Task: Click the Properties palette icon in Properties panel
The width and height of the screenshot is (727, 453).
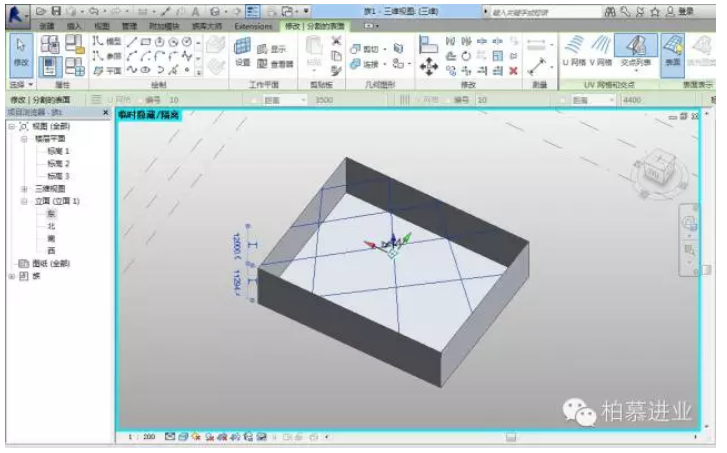Action: pos(50,67)
